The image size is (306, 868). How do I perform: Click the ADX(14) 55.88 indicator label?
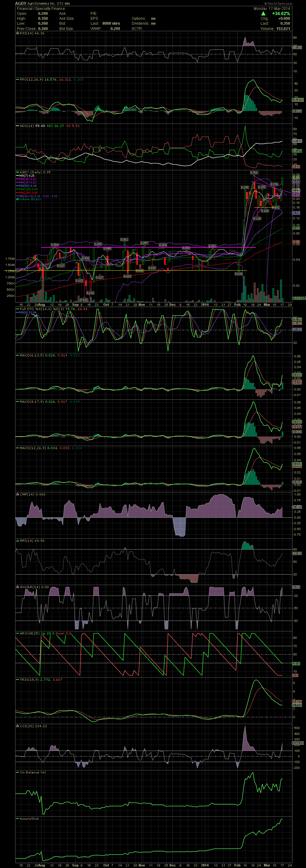[32, 126]
